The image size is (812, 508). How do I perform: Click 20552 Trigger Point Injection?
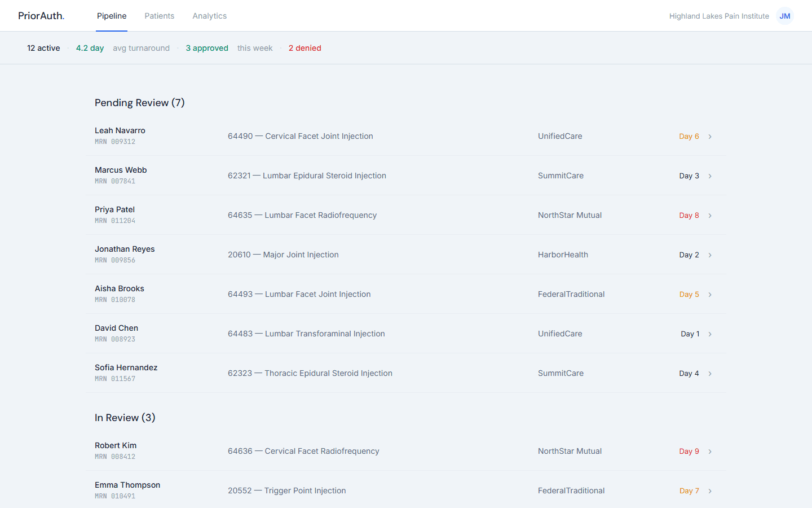[287, 491]
